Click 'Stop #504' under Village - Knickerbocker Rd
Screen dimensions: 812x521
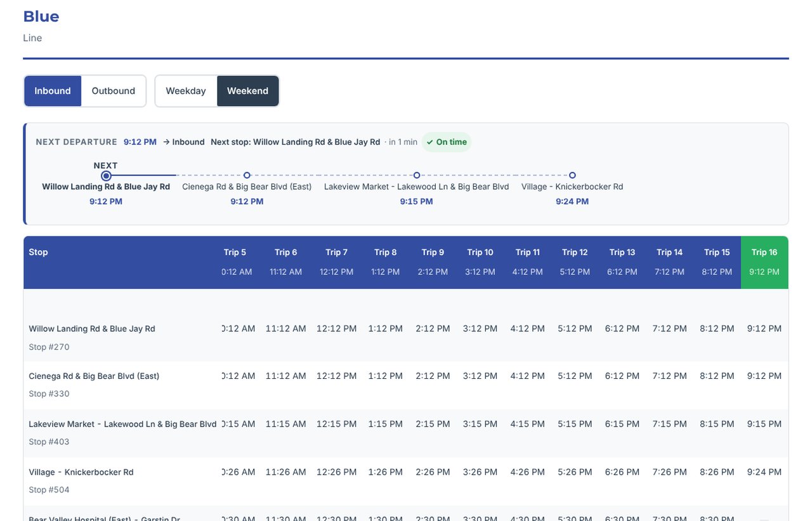(x=49, y=490)
